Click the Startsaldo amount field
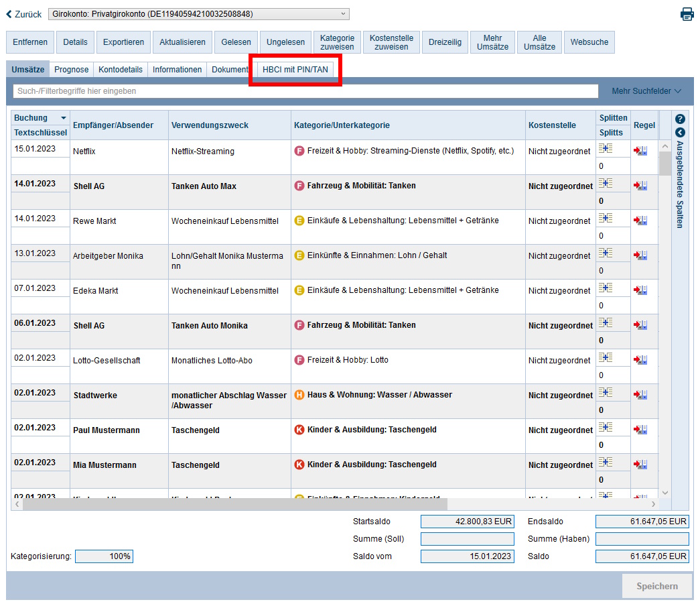The height and width of the screenshot is (604, 700). click(468, 522)
